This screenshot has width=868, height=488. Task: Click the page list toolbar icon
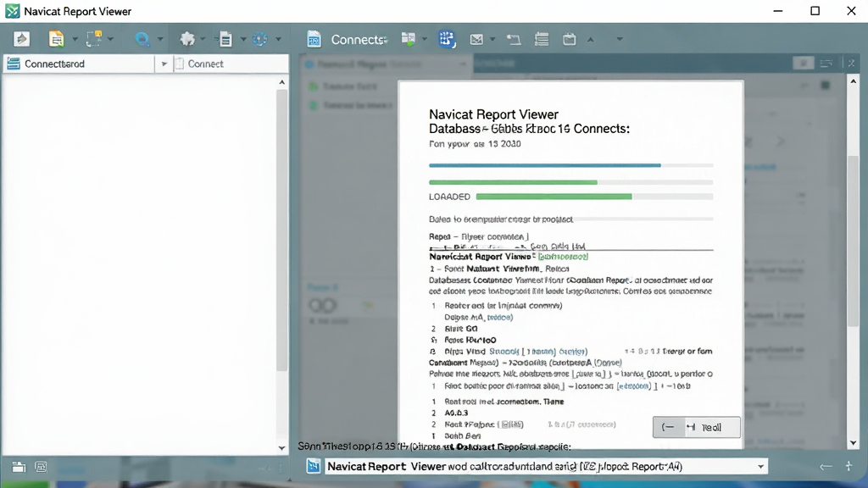pos(225,39)
